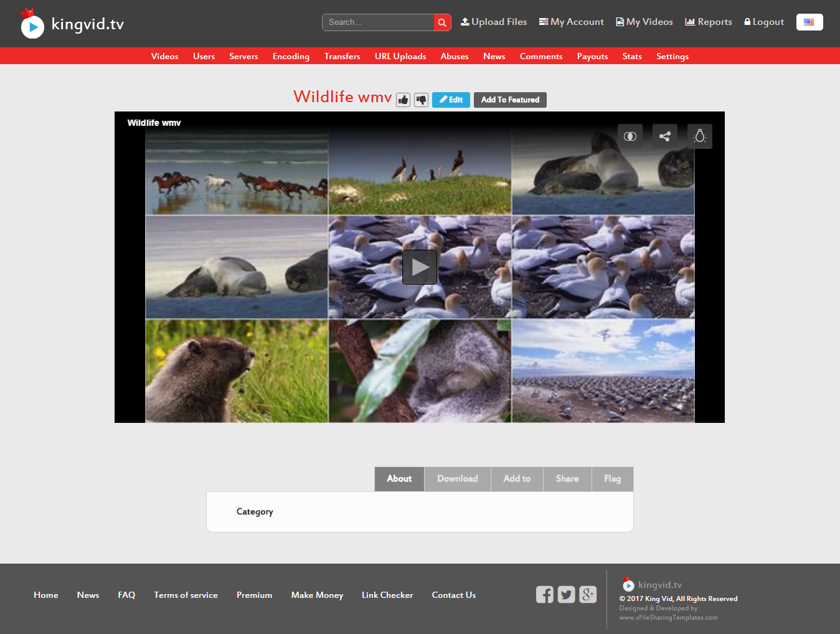Click the blue Edit button

coord(451,100)
